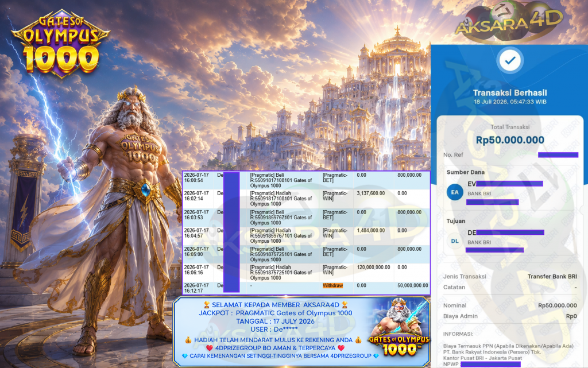
Task: Click the blue checkmark success icon
Action: click(x=510, y=60)
